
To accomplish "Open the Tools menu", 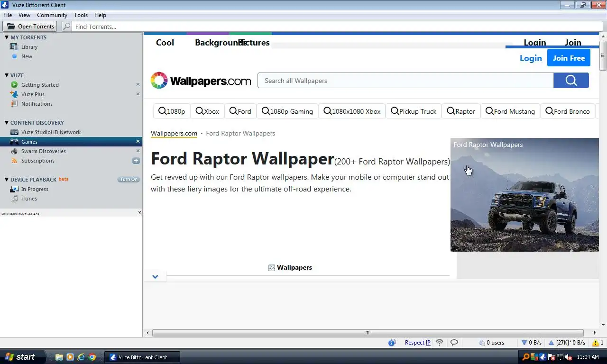I will point(81,15).
